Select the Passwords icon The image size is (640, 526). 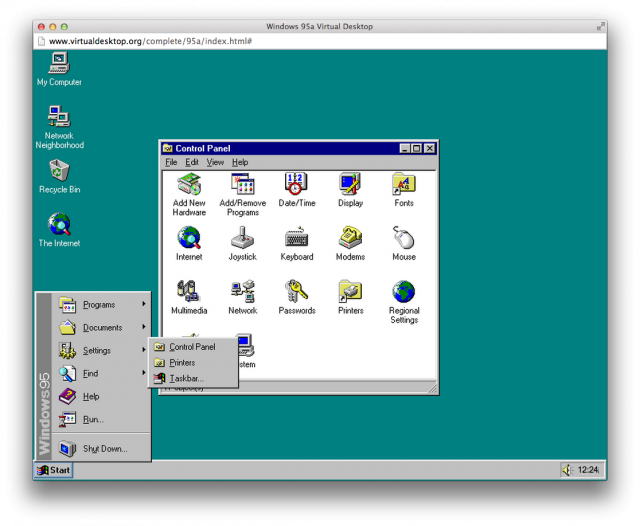pyautogui.click(x=296, y=293)
